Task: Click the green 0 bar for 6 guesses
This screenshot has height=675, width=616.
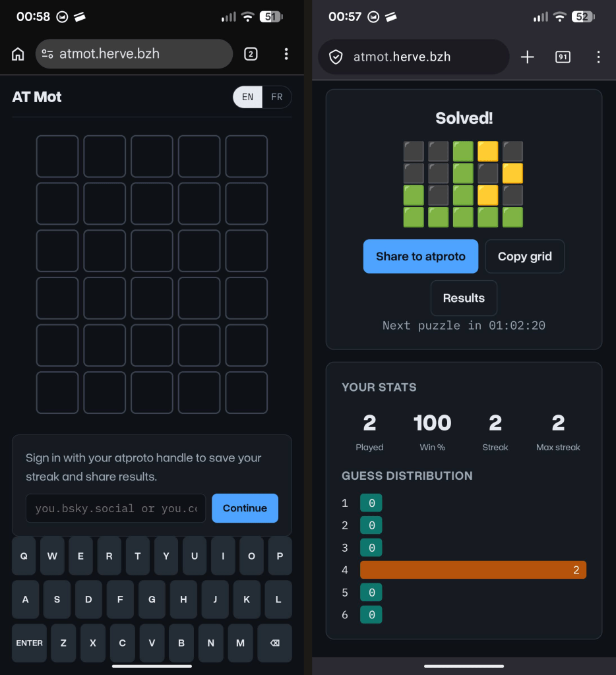Action: pyautogui.click(x=371, y=615)
